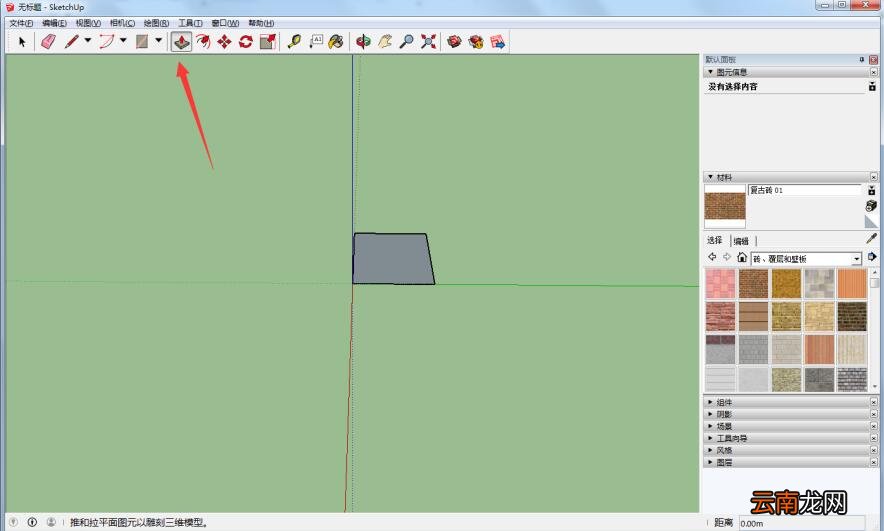The image size is (884, 531).
Task: Click the material name field
Action: tap(805, 190)
